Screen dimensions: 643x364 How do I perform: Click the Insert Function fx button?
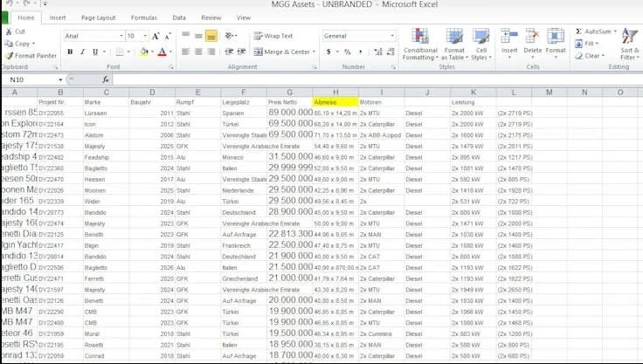(x=106, y=79)
